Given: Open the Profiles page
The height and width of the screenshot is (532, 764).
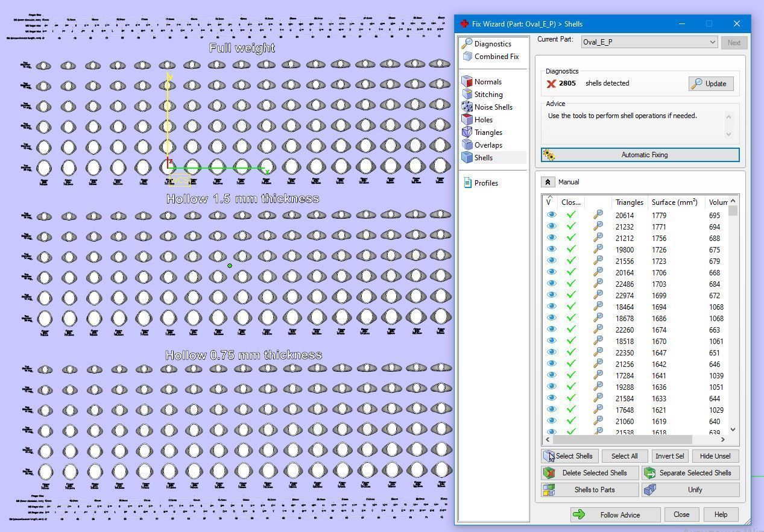Looking at the screenshot, I should [x=486, y=183].
